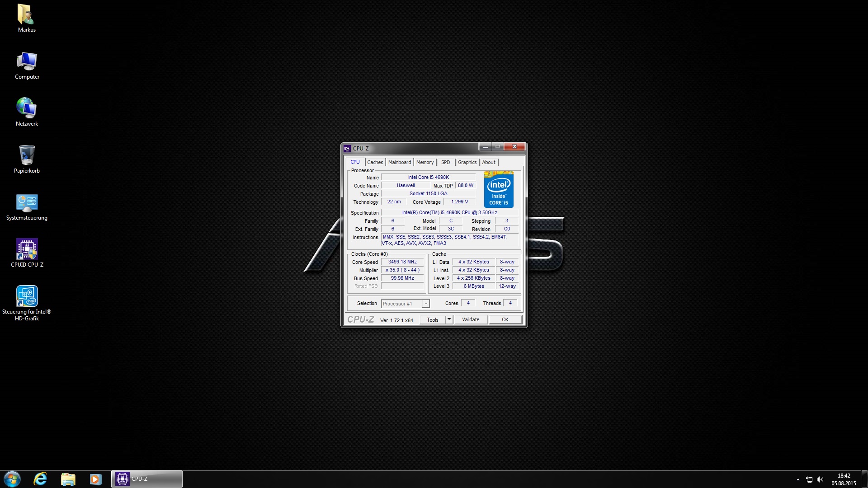The width and height of the screenshot is (868, 488).
Task: Click the volume speaker tray icon
Action: pyautogui.click(x=820, y=479)
